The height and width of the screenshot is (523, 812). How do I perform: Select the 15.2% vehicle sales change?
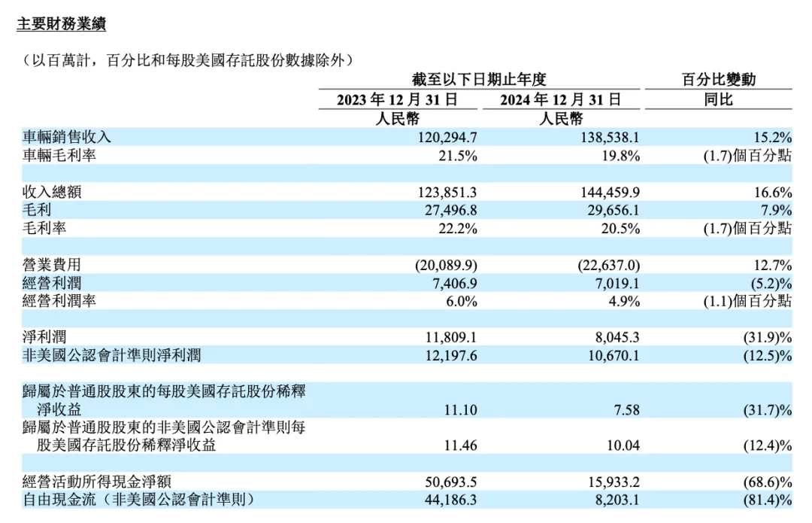[773, 138]
